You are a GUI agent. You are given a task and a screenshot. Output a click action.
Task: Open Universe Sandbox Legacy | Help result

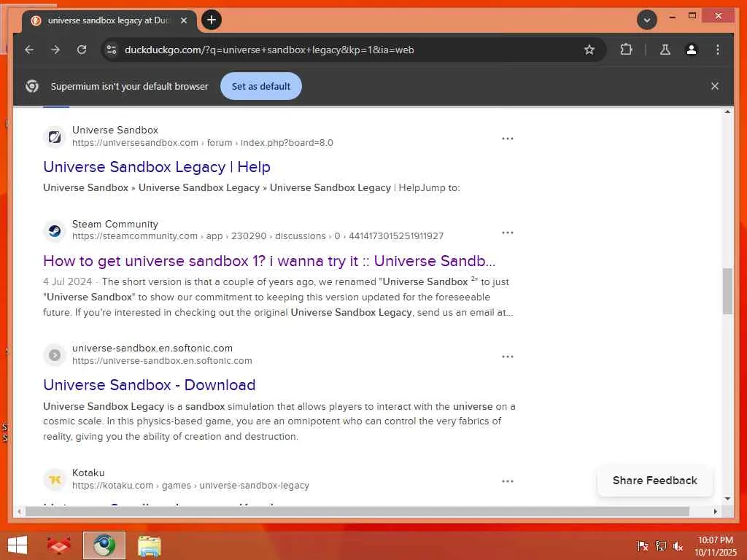157,167
